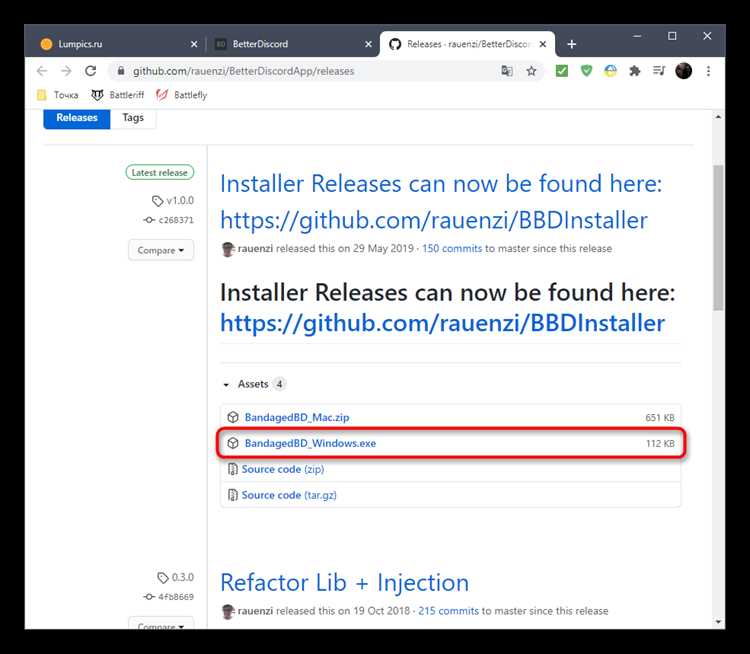This screenshot has width=750, height=654.
Task: Click the green checkmark extension icon
Action: pos(562,71)
